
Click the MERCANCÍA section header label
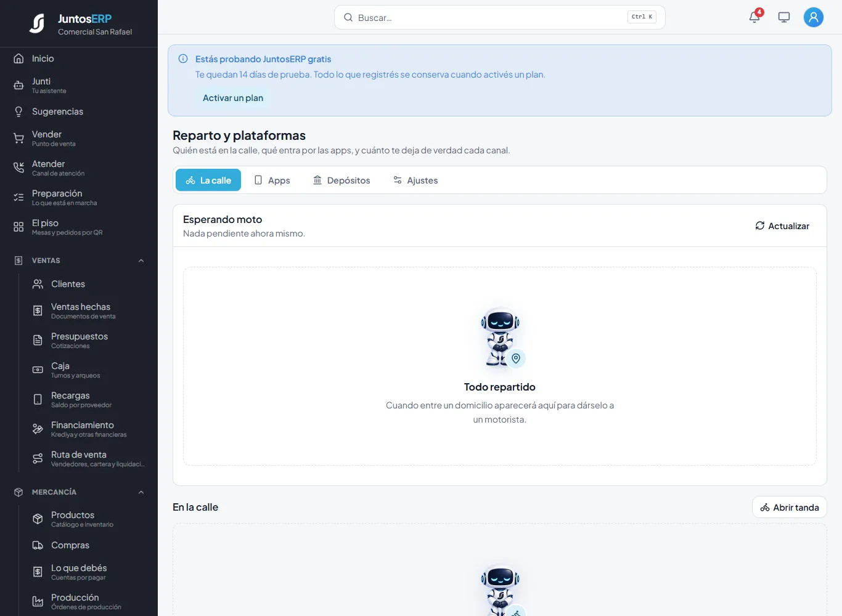[x=54, y=492]
